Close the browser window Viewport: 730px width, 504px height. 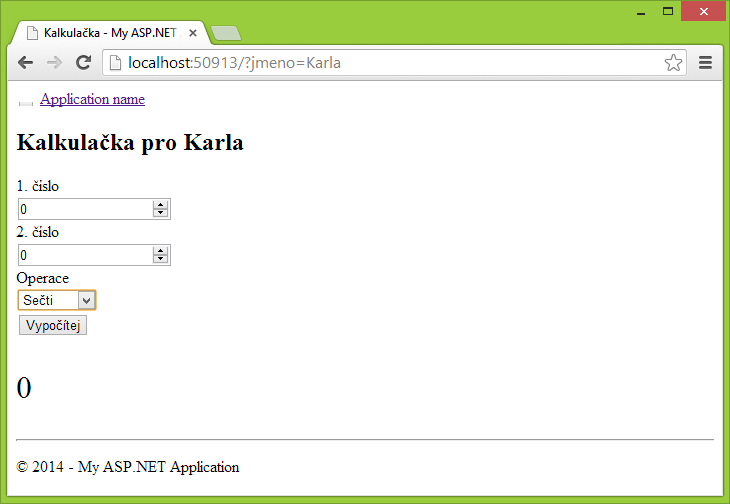(703, 11)
